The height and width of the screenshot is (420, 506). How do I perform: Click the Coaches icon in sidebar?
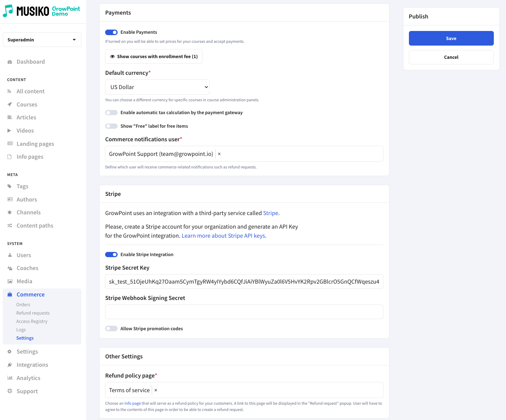10,268
